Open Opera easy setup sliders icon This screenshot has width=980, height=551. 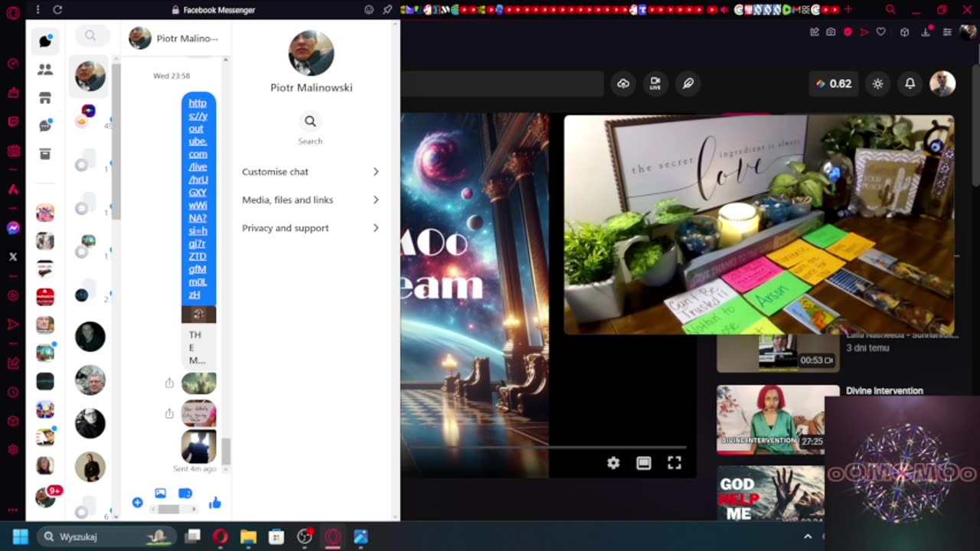click(x=948, y=32)
